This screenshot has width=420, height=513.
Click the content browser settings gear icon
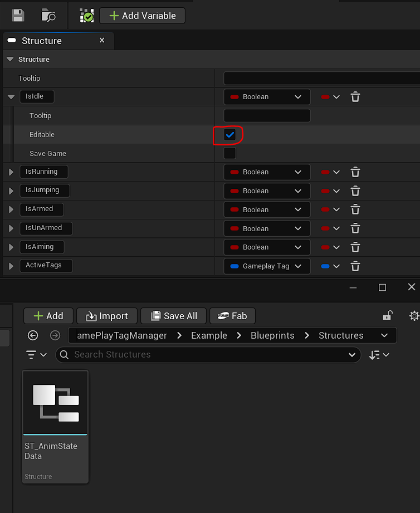coord(414,316)
